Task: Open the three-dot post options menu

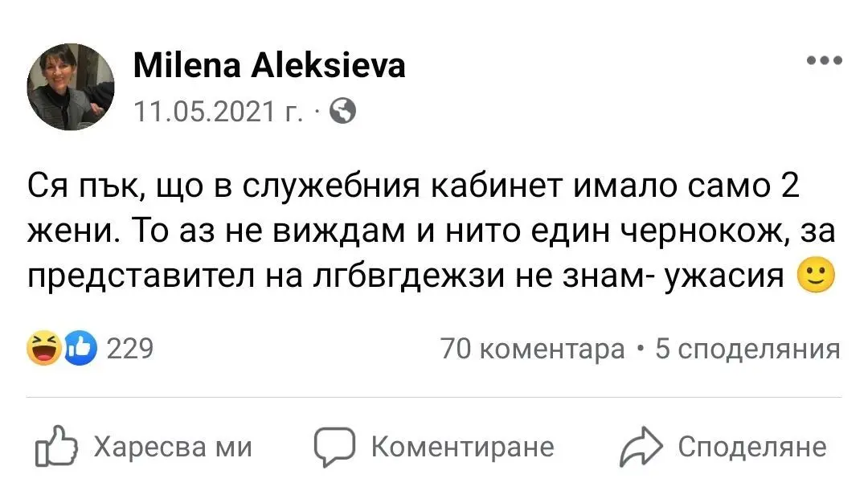Action: pyautogui.click(x=825, y=61)
